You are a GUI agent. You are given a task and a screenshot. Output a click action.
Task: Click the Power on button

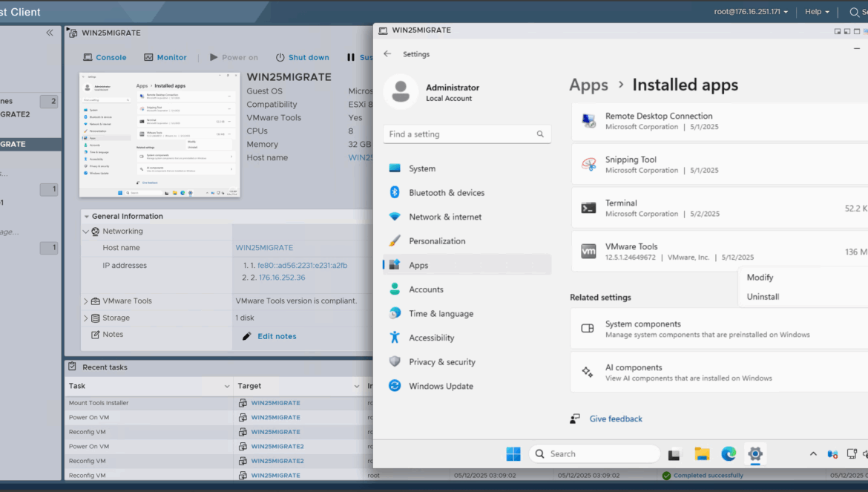click(x=234, y=58)
